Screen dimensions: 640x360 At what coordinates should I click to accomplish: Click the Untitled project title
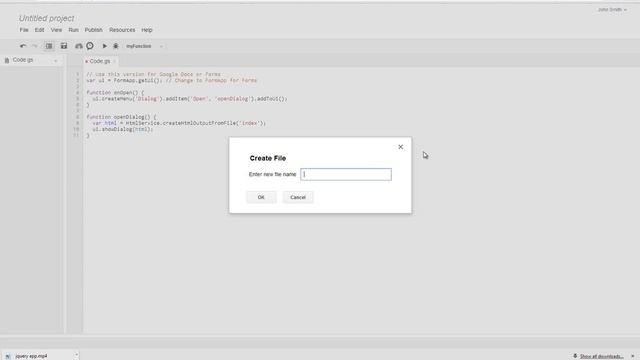[x=47, y=18]
